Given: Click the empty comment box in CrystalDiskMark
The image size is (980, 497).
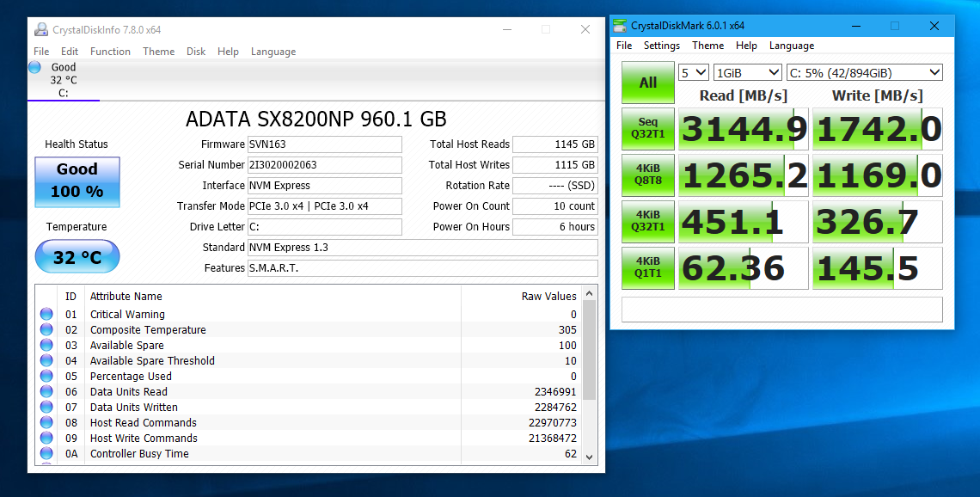Looking at the screenshot, I should click(782, 309).
